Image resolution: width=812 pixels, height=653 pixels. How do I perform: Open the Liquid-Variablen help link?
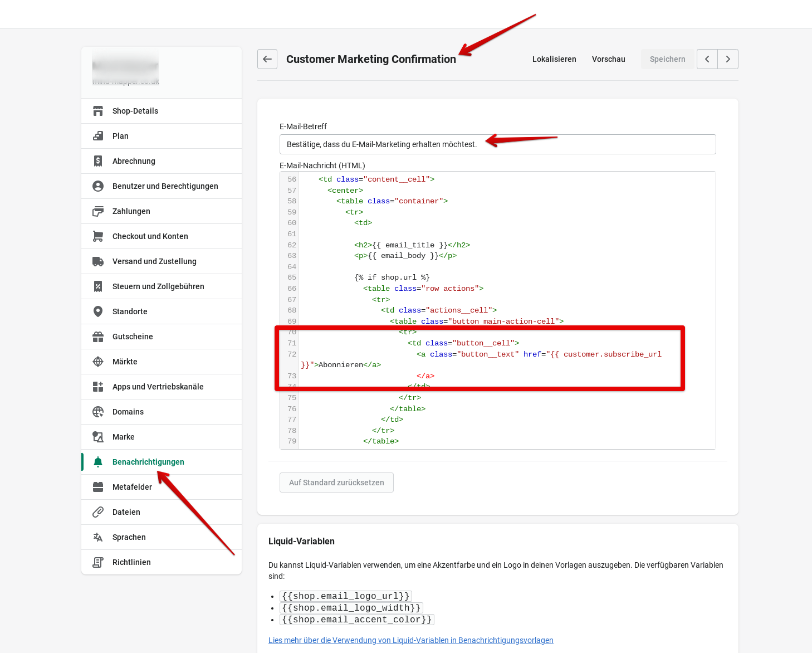point(410,640)
